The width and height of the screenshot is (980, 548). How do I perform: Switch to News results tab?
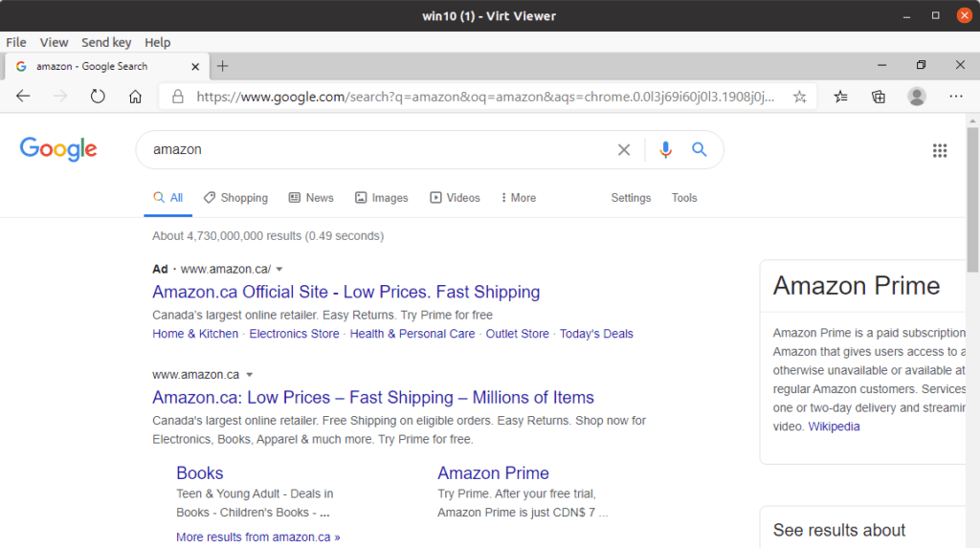coord(311,197)
